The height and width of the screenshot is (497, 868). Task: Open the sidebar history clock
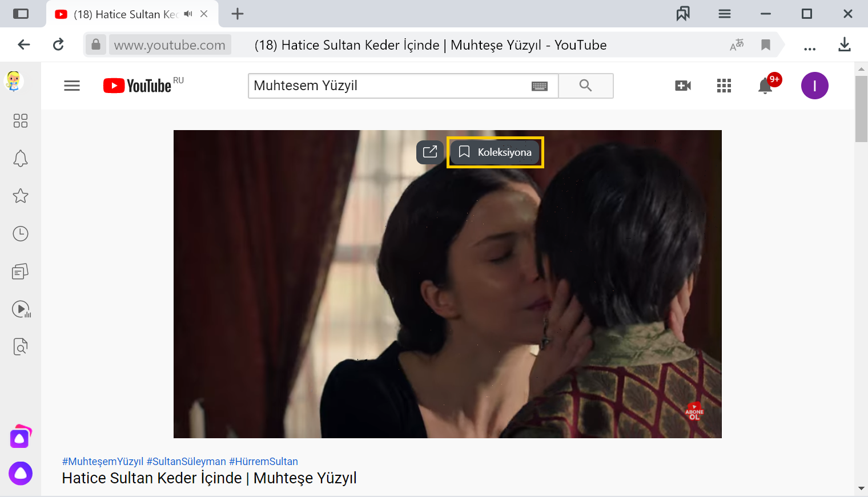click(x=21, y=233)
